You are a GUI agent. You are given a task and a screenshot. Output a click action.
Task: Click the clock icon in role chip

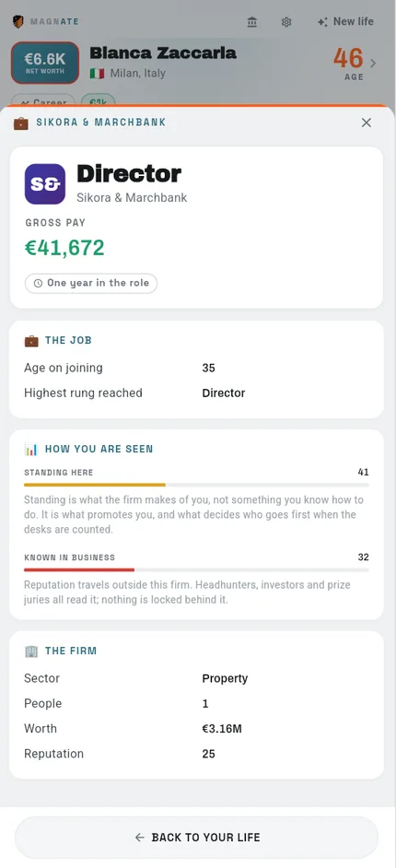38,284
